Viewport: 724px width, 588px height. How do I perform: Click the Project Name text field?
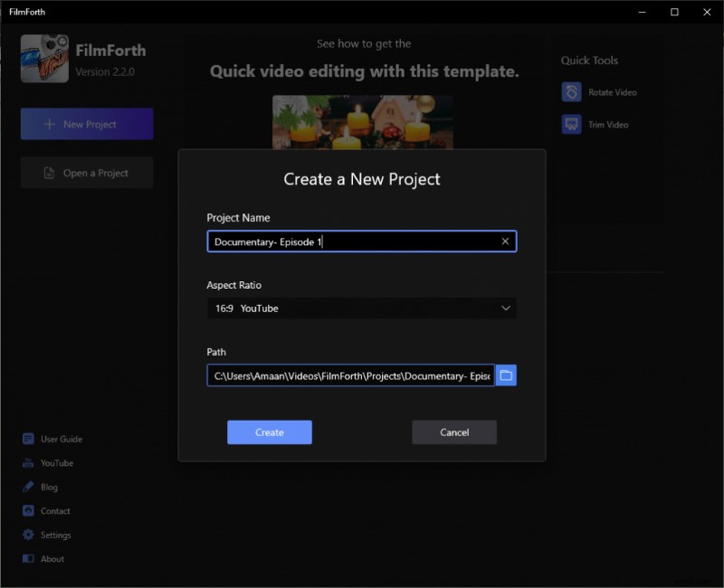tap(353, 241)
